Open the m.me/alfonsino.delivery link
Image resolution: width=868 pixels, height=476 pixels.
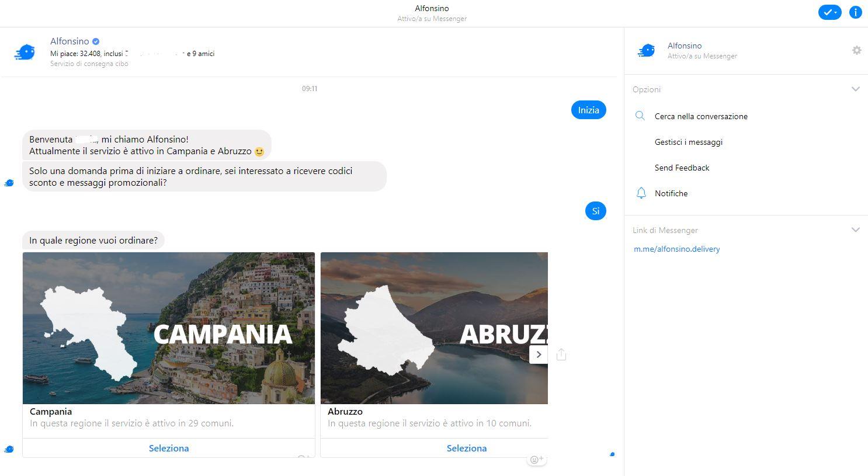click(x=676, y=249)
